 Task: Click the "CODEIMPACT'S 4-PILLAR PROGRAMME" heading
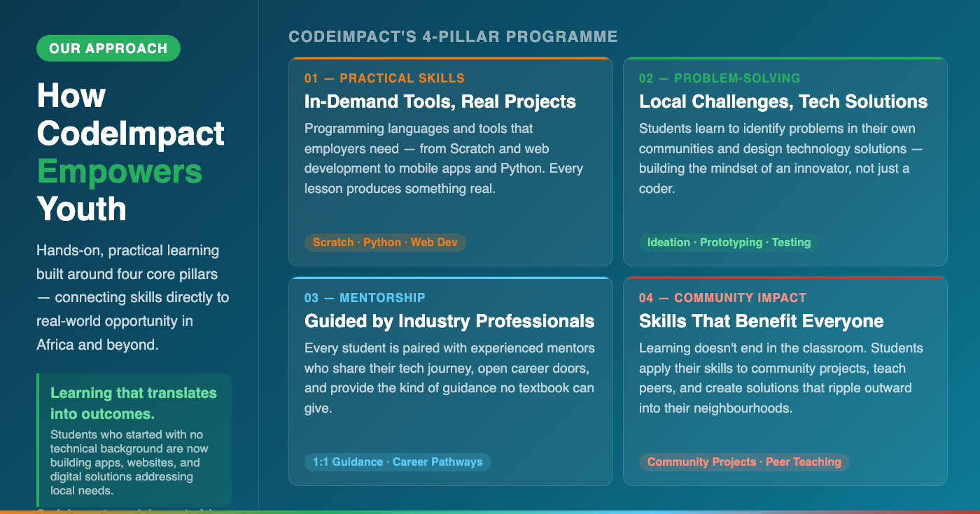[453, 37]
